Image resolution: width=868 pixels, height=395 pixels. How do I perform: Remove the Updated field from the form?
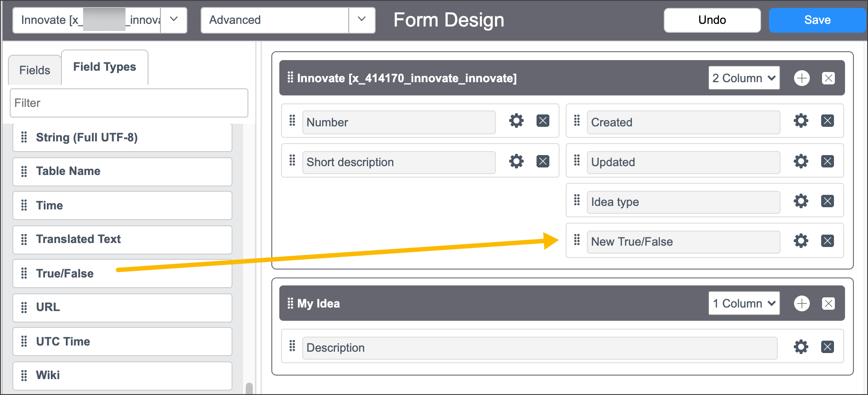[827, 161]
